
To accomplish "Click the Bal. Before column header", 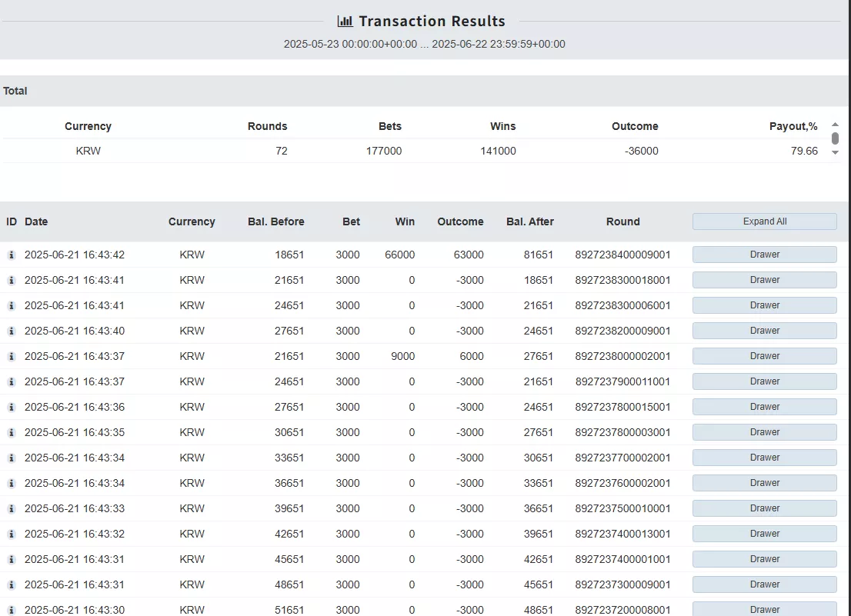I will [x=275, y=221].
